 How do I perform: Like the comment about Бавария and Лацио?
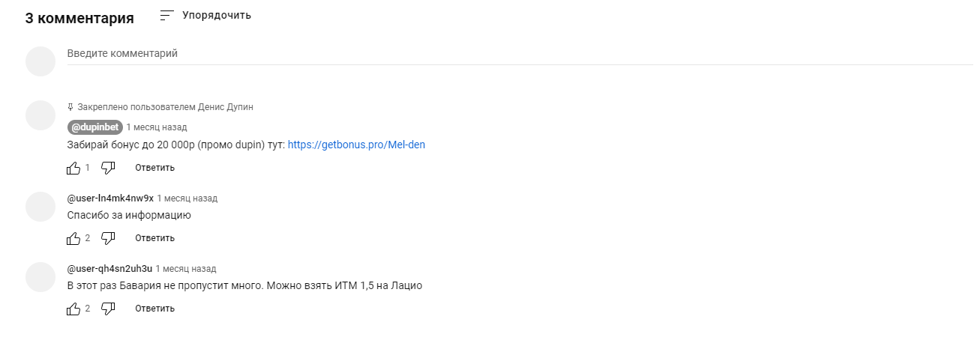73,309
